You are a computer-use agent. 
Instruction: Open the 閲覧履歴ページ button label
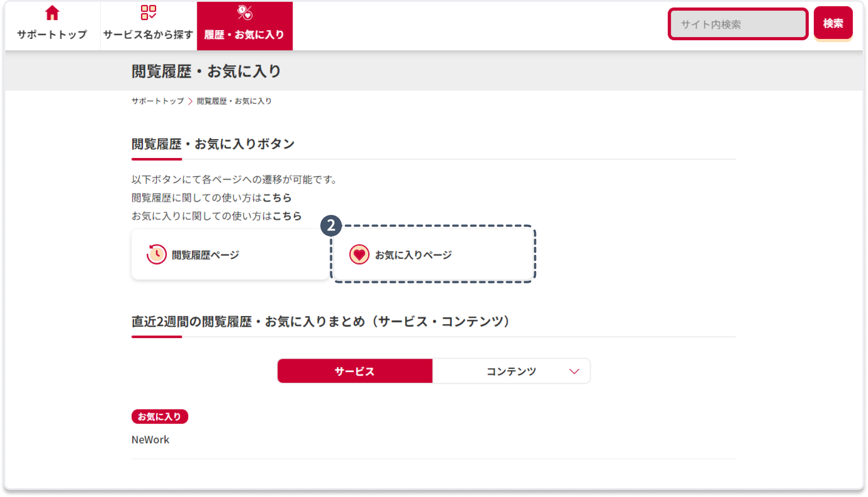click(x=205, y=255)
